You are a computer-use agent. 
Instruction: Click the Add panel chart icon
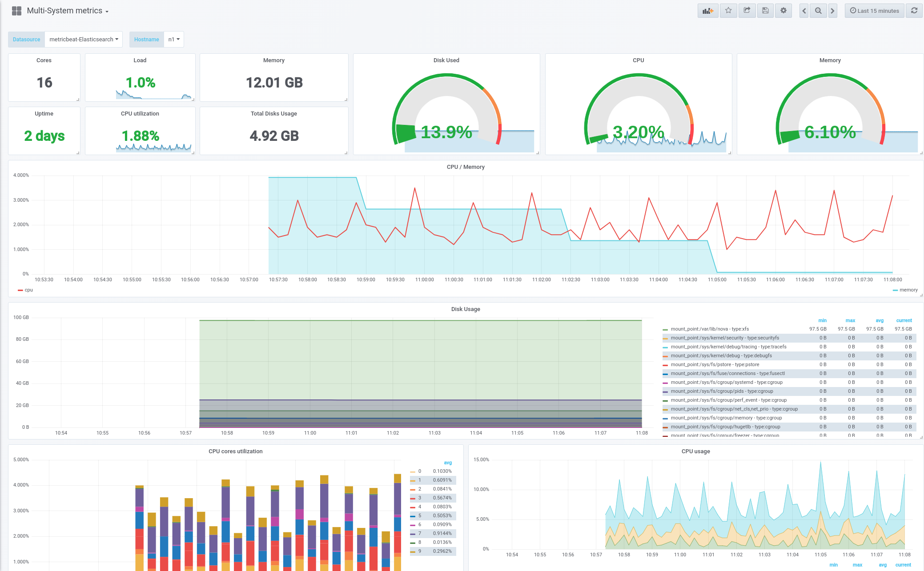pyautogui.click(x=708, y=11)
